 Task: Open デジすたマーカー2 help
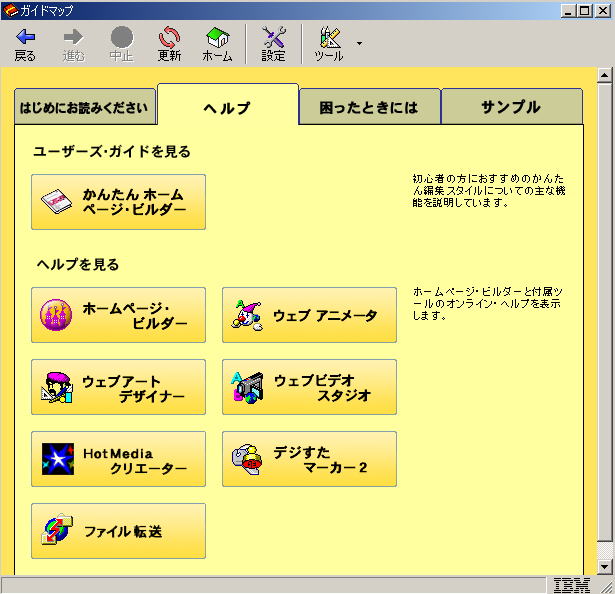coord(309,459)
